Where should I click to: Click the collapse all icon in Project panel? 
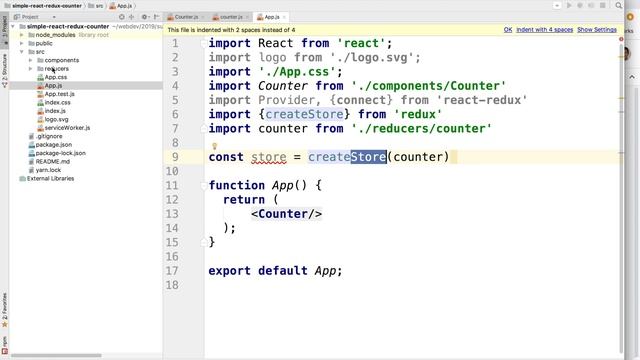[x=132, y=17]
